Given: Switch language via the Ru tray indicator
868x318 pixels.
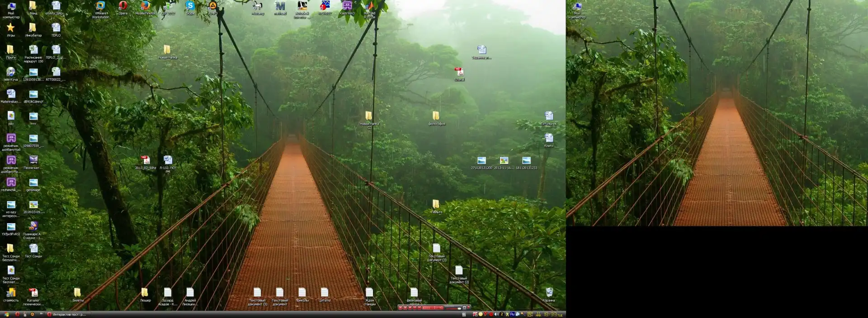Looking at the screenshot, I should coord(513,314).
